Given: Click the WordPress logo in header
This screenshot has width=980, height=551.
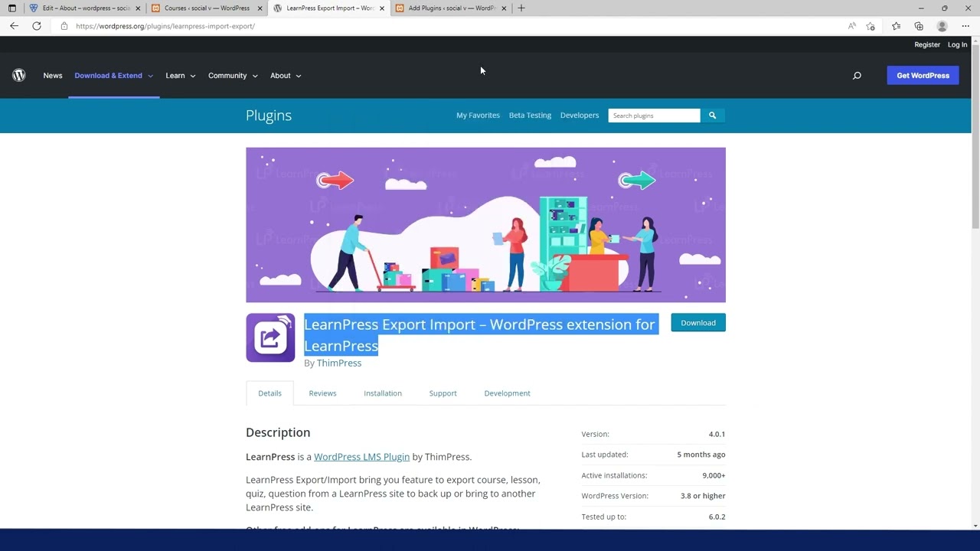Looking at the screenshot, I should coord(19,75).
